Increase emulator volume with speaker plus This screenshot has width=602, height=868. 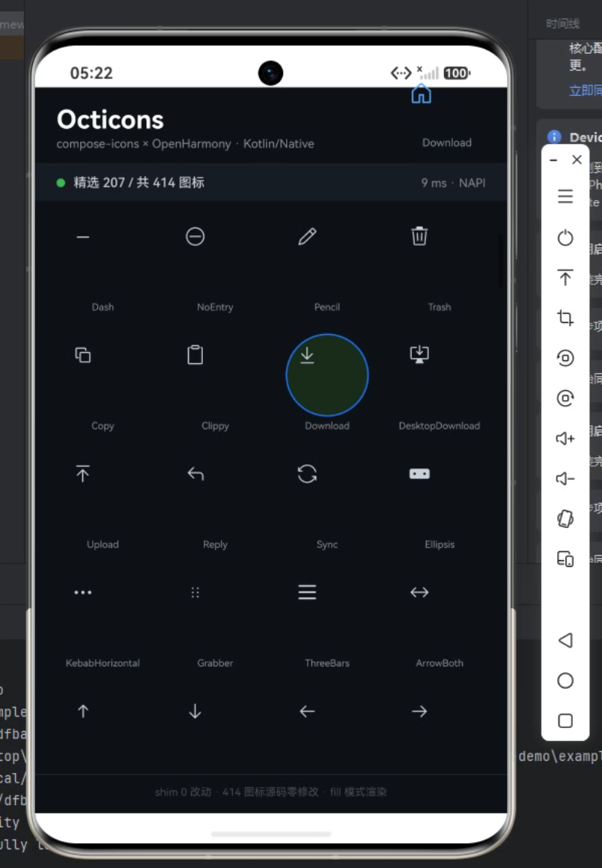565,438
